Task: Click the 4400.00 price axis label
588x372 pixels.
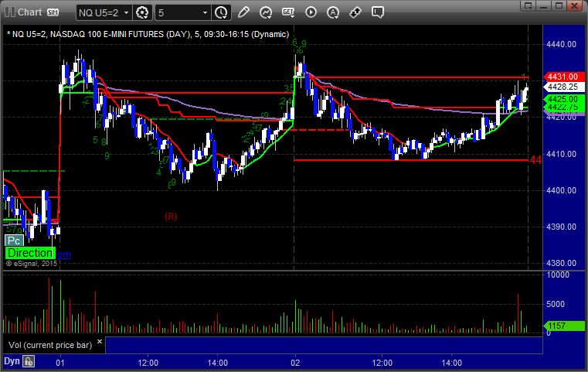Action: pyautogui.click(x=562, y=190)
